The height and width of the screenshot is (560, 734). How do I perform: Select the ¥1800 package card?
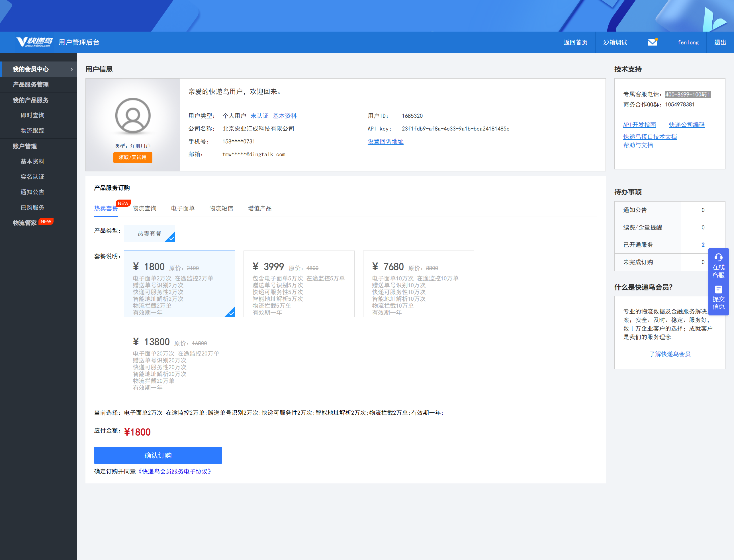[179, 284]
